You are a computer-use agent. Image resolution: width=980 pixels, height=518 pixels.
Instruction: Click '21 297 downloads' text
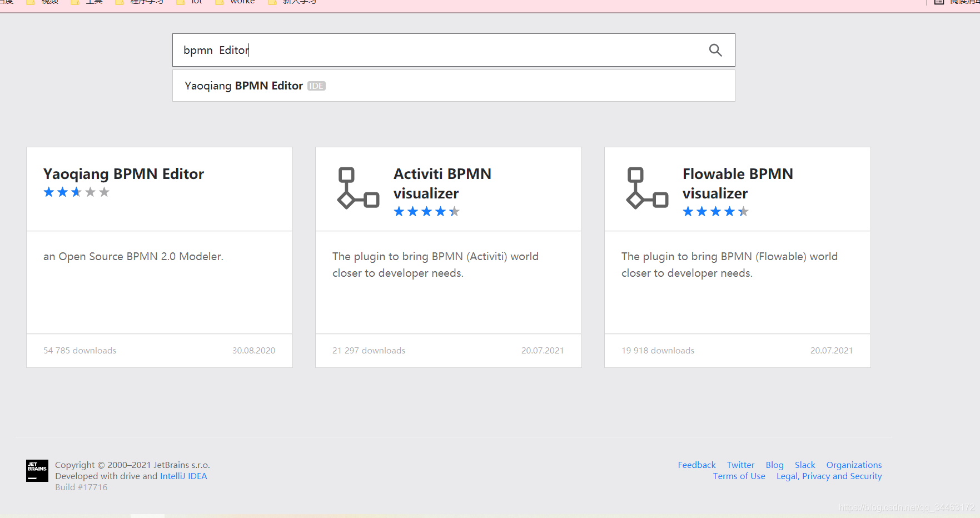pyautogui.click(x=369, y=351)
